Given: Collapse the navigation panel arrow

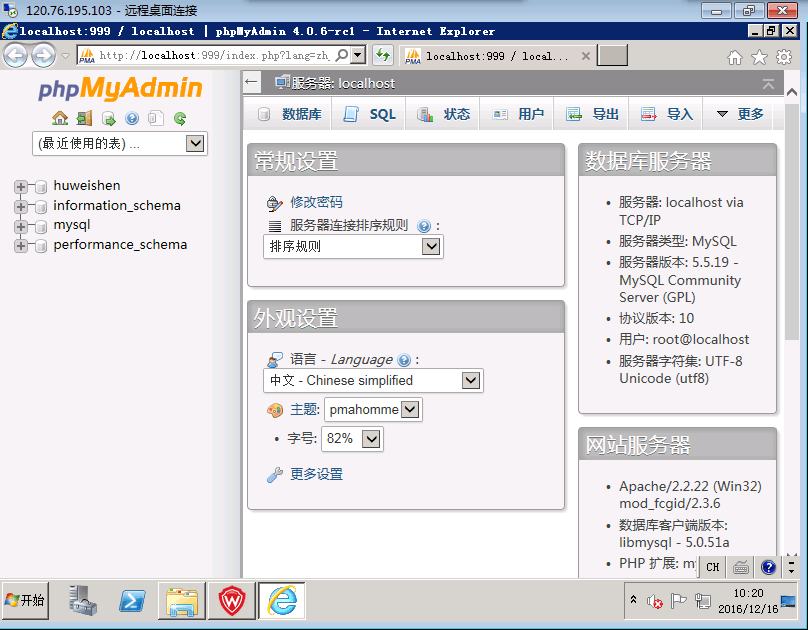Looking at the screenshot, I should coord(251,82).
